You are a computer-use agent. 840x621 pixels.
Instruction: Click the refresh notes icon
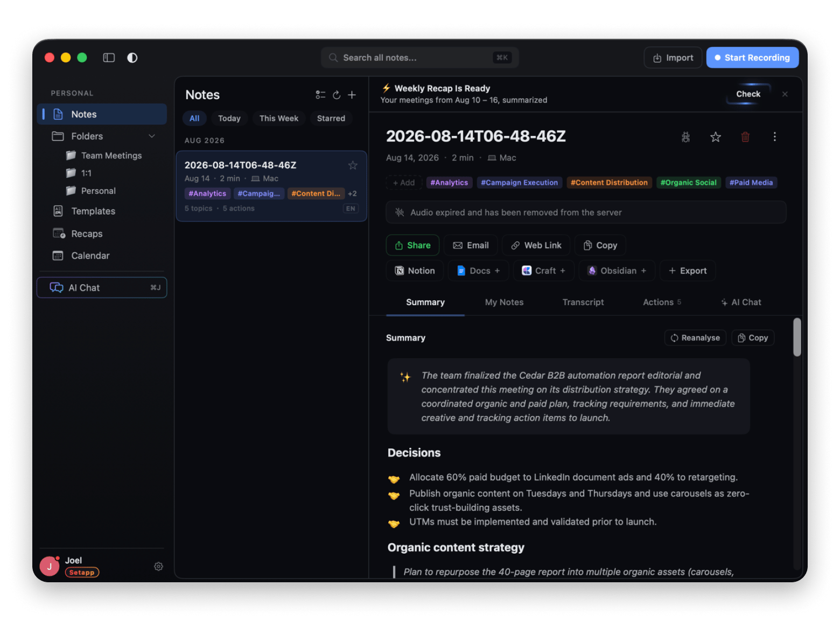click(x=337, y=95)
